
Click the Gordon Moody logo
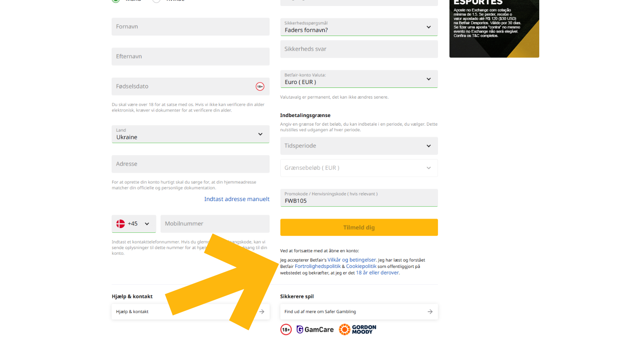(358, 329)
